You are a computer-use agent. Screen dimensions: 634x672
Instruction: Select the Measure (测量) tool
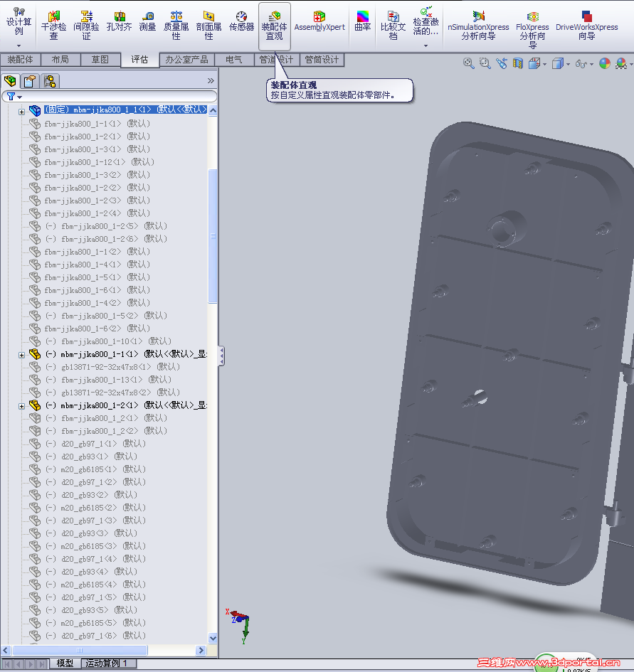[147, 21]
